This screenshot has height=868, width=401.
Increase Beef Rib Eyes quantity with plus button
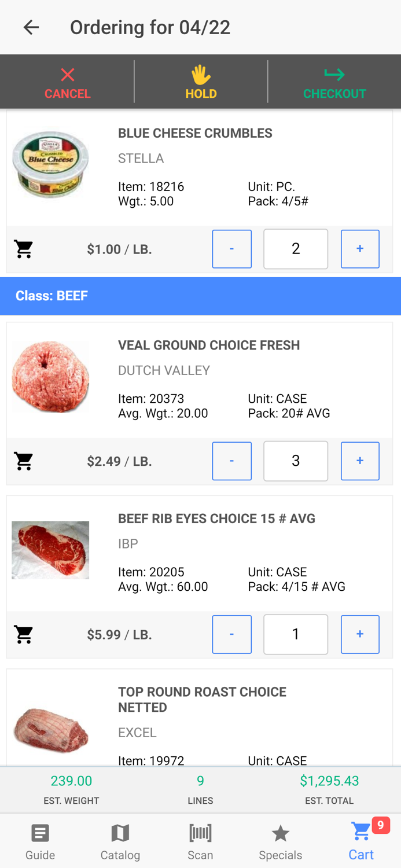click(x=360, y=634)
